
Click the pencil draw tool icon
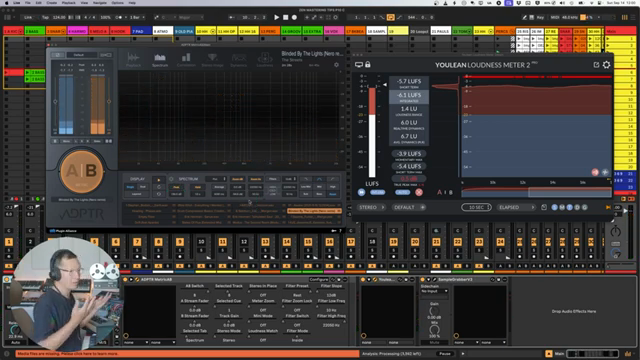[524, 18]
